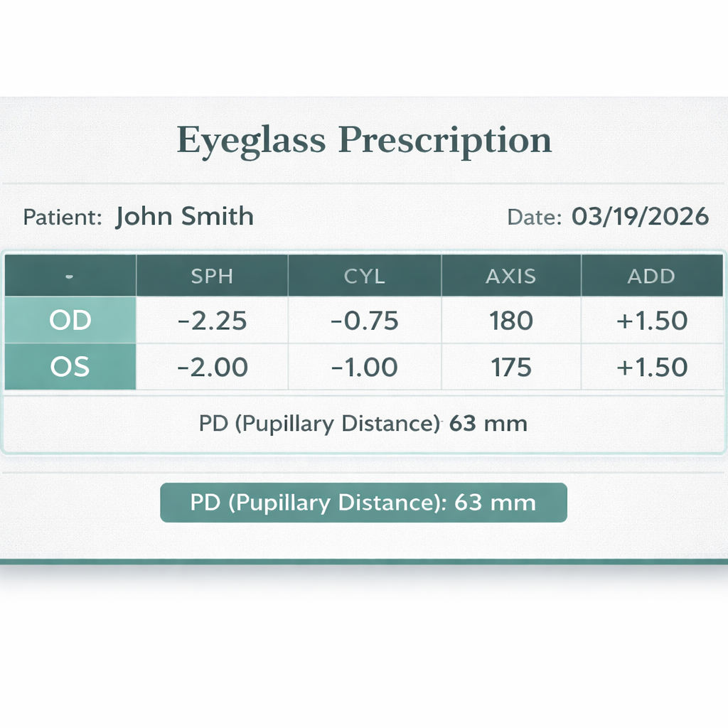This screenshot has width=728, height=728.
Task: Select the OD row label
Action: pyautogui.click(x=70, y=321)
